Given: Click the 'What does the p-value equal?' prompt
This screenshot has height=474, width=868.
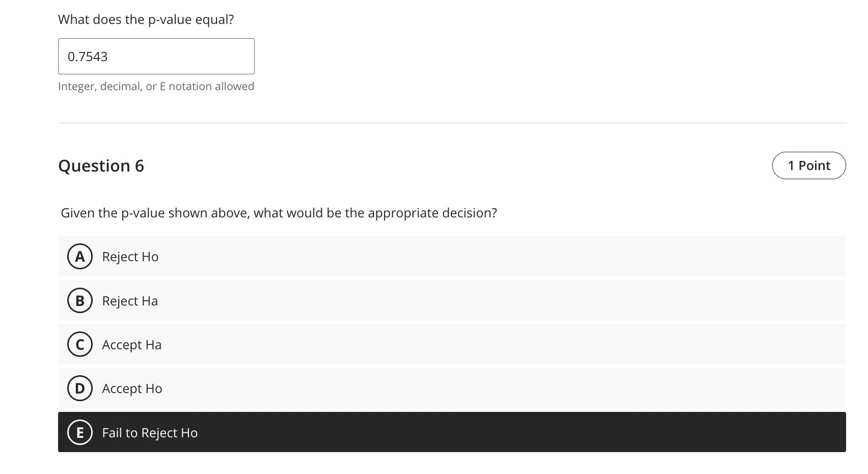Looking at the screenshot, I should click(146, 19).
